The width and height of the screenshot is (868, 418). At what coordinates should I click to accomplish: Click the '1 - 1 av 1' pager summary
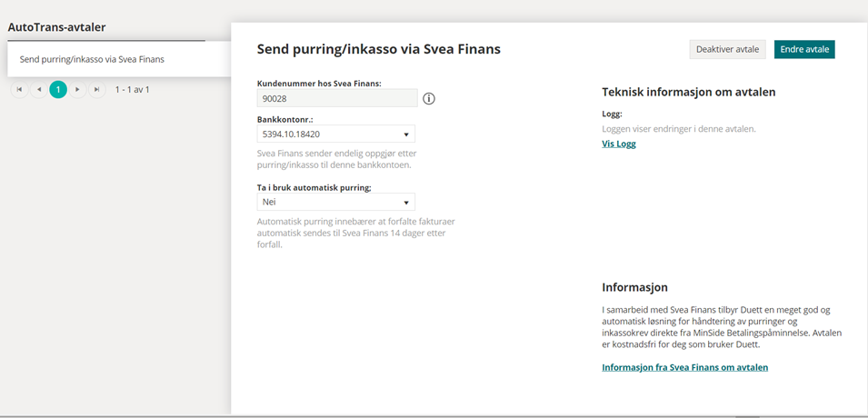pyautogui.click(x=133, y=89)
